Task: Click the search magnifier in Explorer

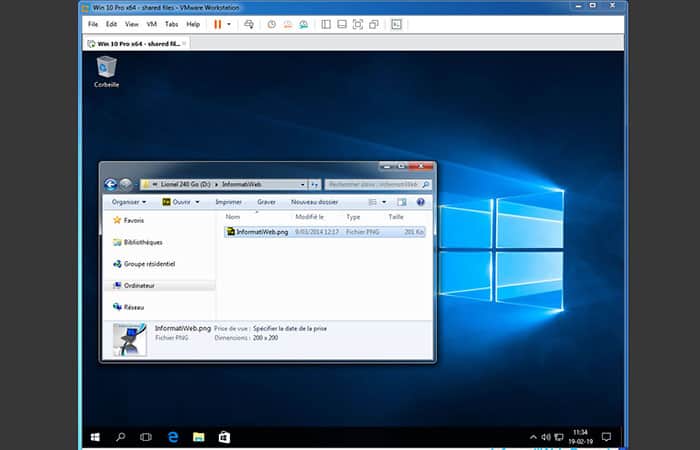Action: [x=425, y=184]
